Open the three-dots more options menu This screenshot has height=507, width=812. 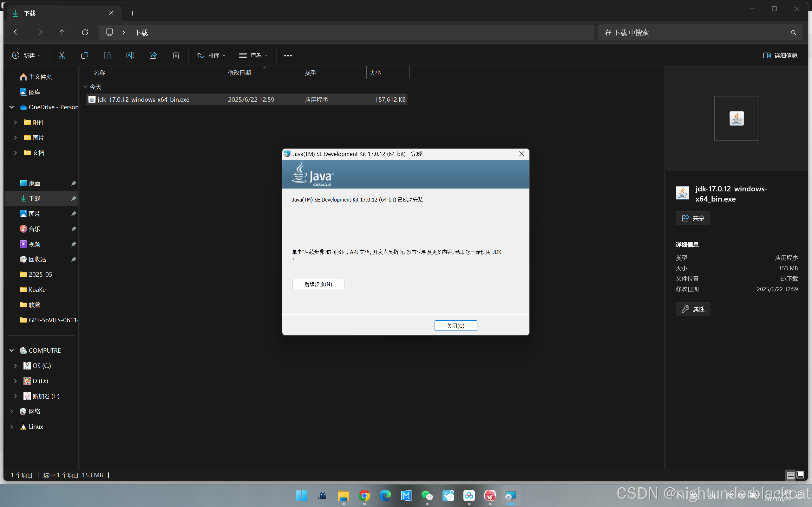288,55
